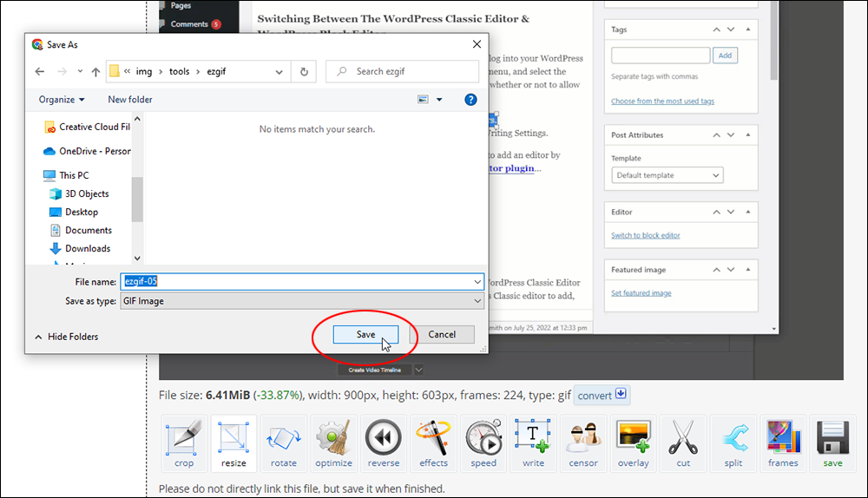Click Switch to block editor link

[x=646, y=235]
